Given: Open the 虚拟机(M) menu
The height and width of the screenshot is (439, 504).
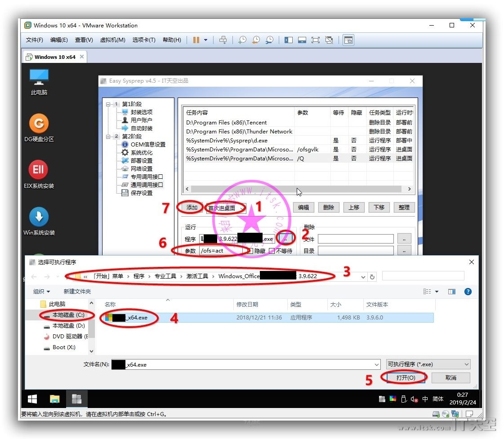Looking at the screenshot, I should click(x=112, y=40).
